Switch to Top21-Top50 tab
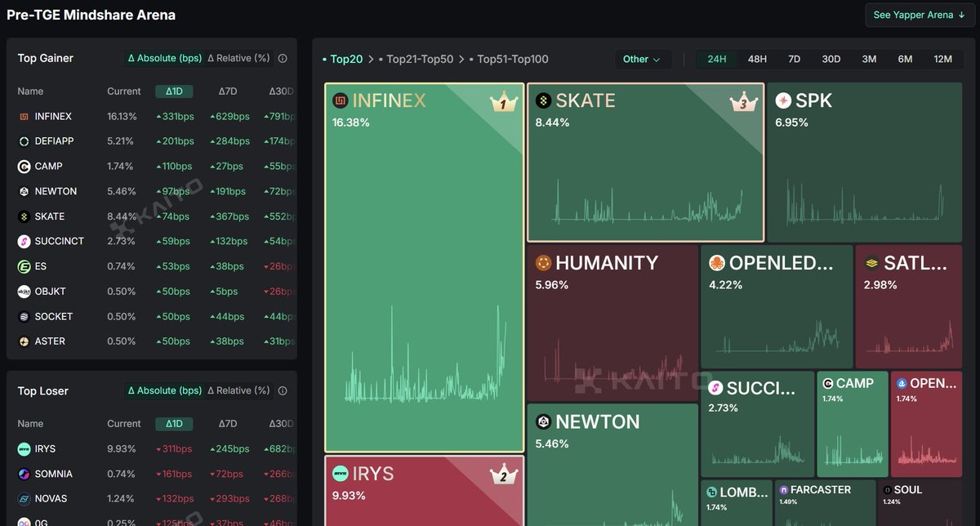 coord(420,60)
